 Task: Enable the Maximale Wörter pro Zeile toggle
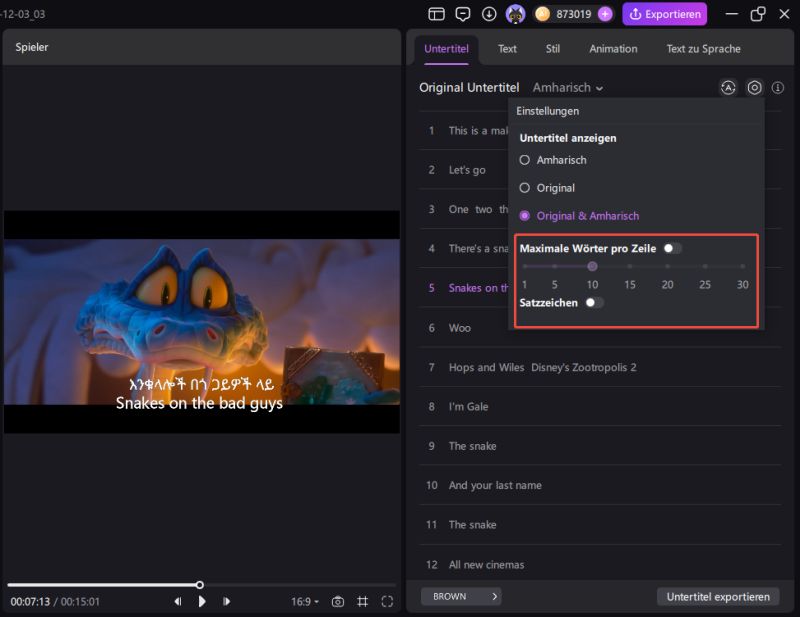coord(672,248)
